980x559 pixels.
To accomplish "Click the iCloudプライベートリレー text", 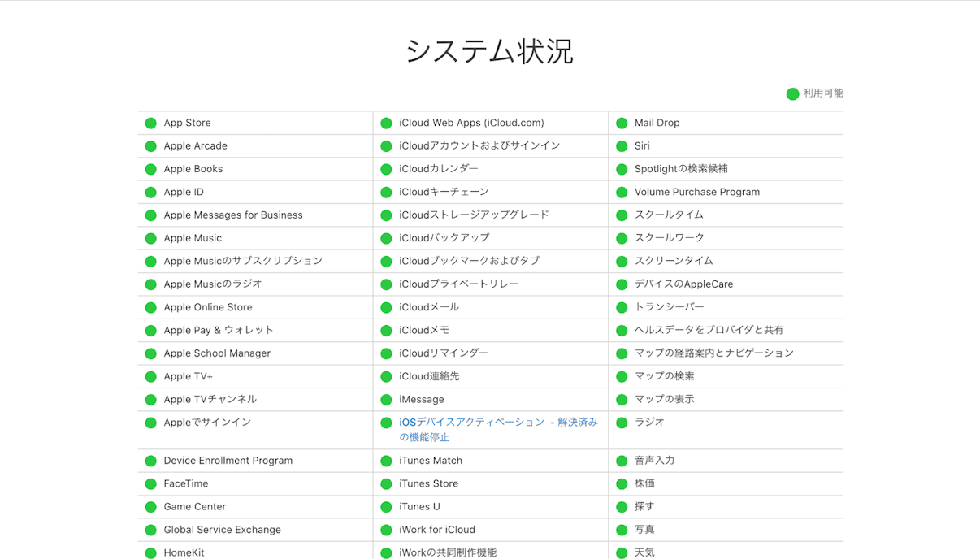I will tap(459, 284).
